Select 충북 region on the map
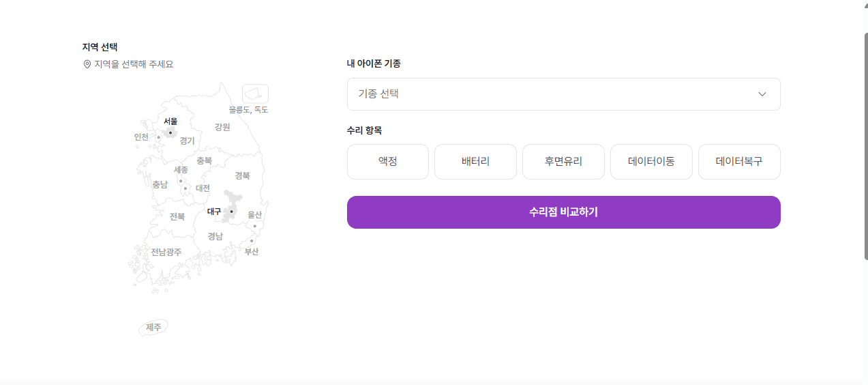 point(205,160)
